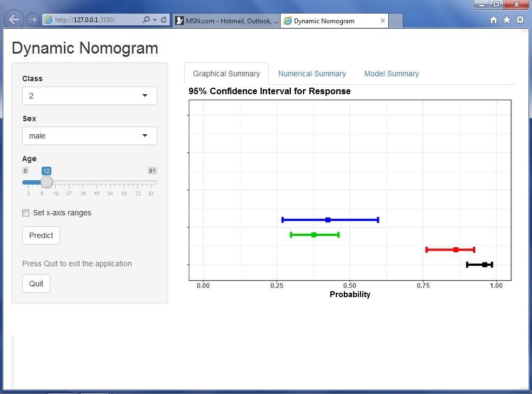Image resolution: width=532 pixels, height=394 pixels.
Task: Click the black confidence interval center point
Action: click(x=484, y=265)
